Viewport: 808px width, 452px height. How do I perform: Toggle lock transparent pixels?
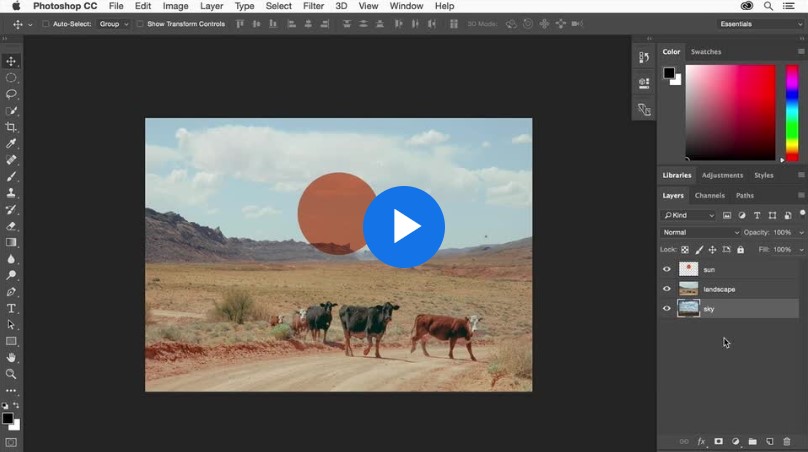tap(685, 250)
